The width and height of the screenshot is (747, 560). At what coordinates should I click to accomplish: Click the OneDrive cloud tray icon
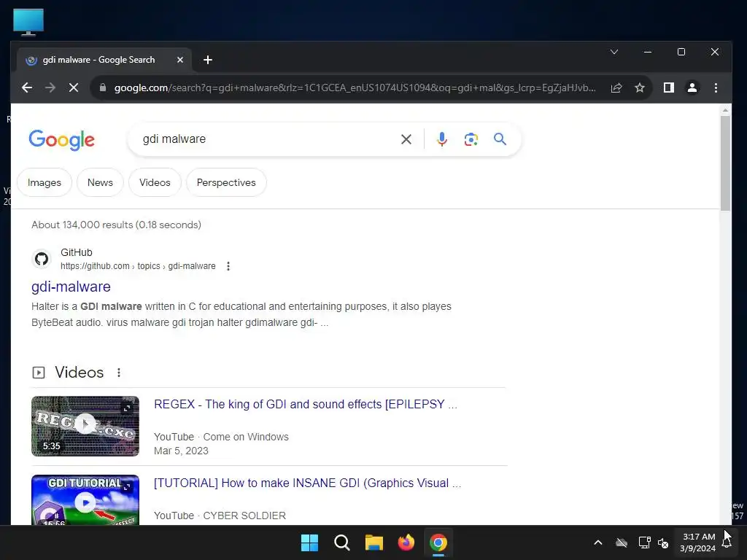[x=622, y=542]
